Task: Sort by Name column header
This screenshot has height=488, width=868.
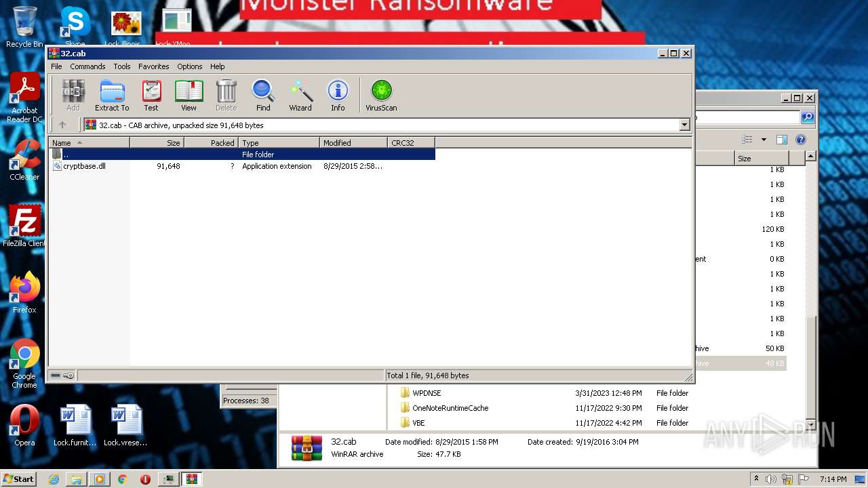Action: click(89, 143)
